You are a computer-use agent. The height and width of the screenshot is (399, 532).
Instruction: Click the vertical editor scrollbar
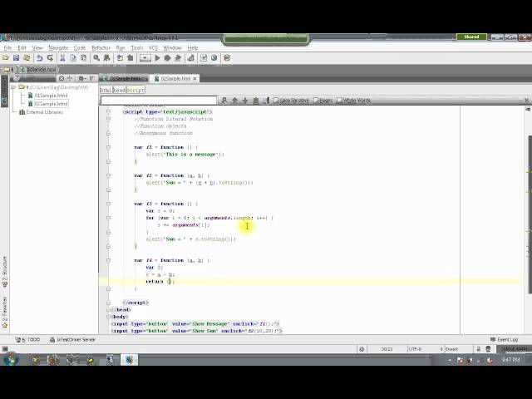point(530,214)
